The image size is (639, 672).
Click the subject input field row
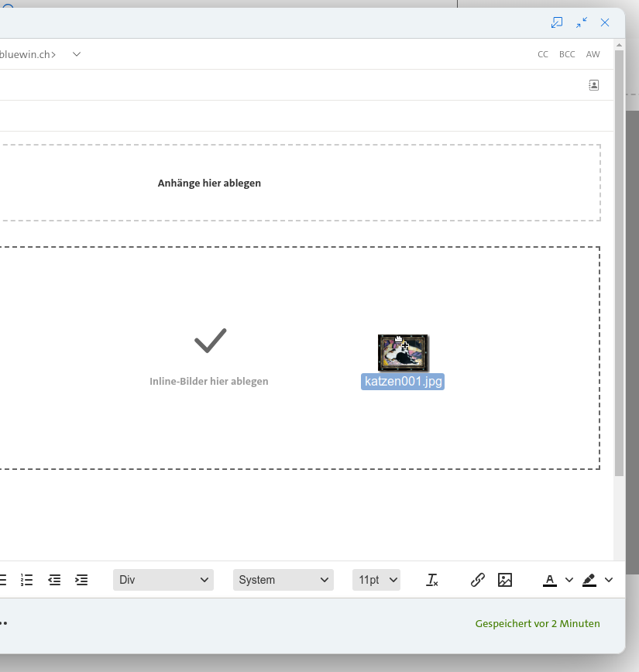[307, 116]
